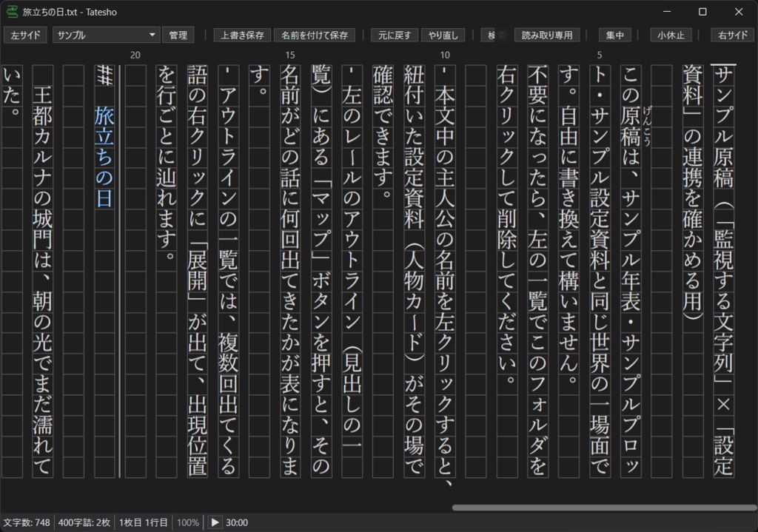758x532 pixels.
Task: Click the 1枚目 1行目 position indicator
Action: tap(143, 522)
